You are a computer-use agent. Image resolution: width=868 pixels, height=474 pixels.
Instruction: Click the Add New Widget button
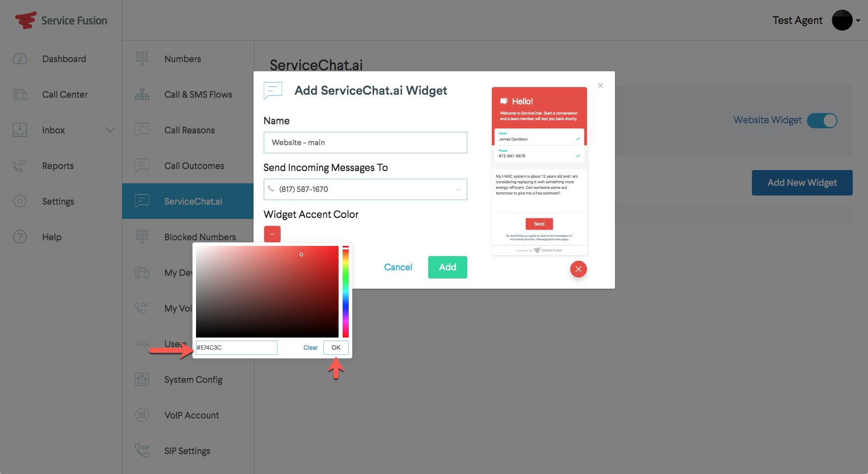(x=802, y=183)
